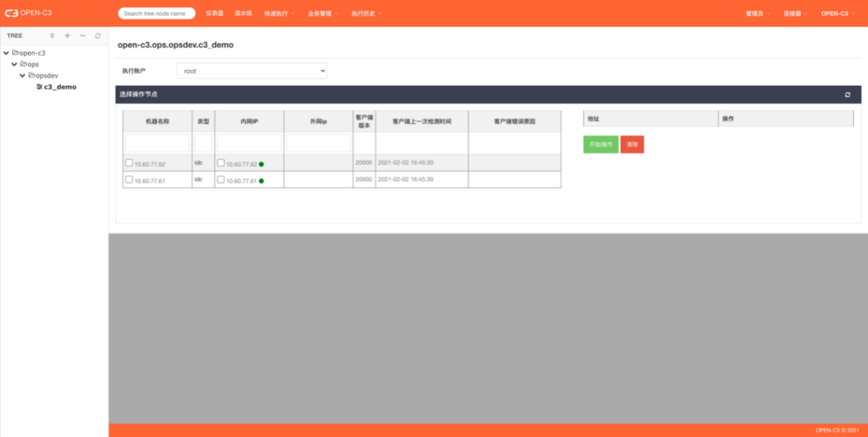Check the 10.60.77.61 machine name checkbox
868x437 pixels.
pyautogui.click(x=129, y=179)
